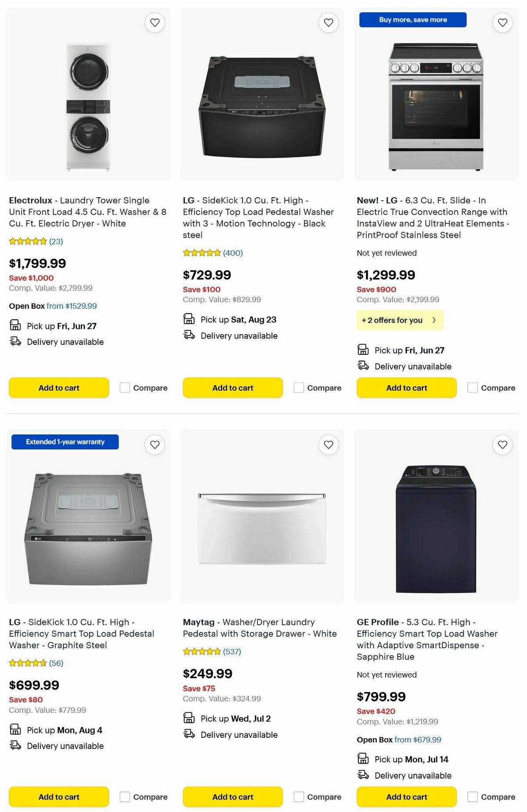Heart the Maytag laundry pedestal

pyautogui.click(x=328, y=444)
